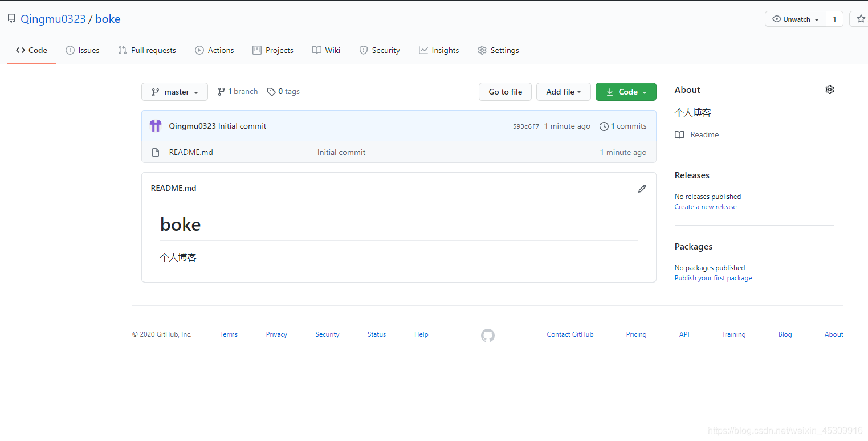Open the Packages heading link
868x441 pixels.
coord(694,247)
